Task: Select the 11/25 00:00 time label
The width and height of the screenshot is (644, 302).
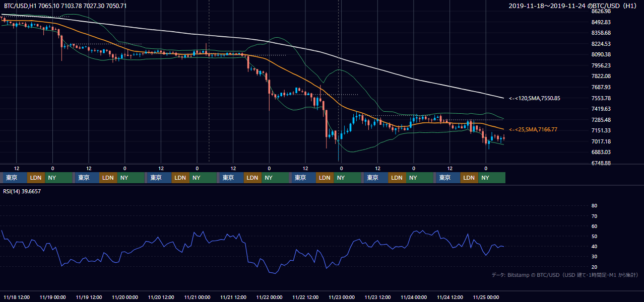Action: coord(486,297)
